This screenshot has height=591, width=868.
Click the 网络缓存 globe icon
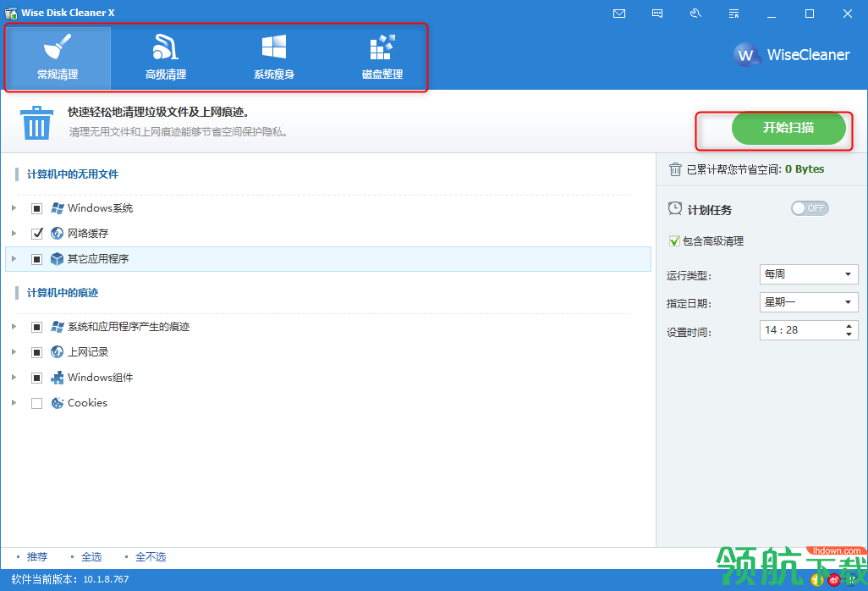click(57, 233)
